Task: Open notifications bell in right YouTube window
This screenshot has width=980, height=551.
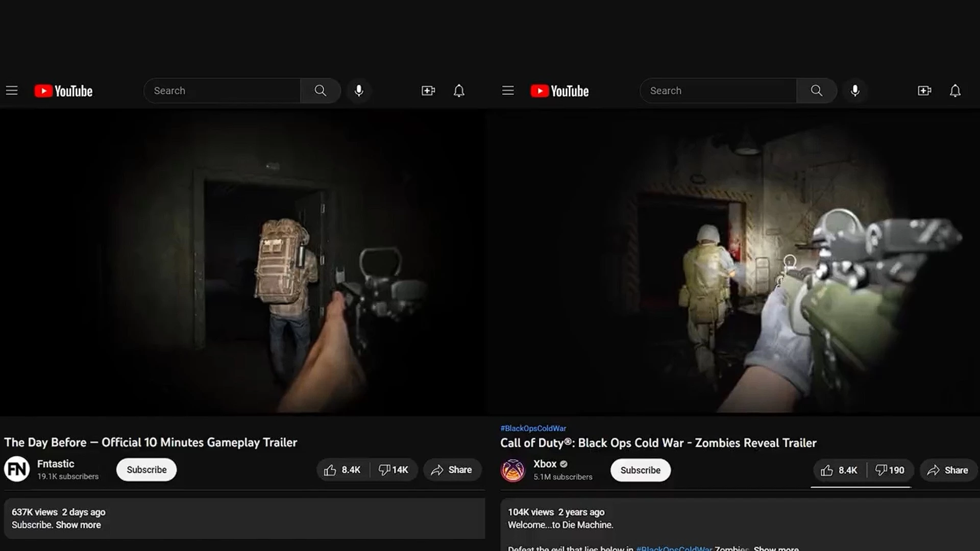Action: pyautogui.click(x=955, y=91)
